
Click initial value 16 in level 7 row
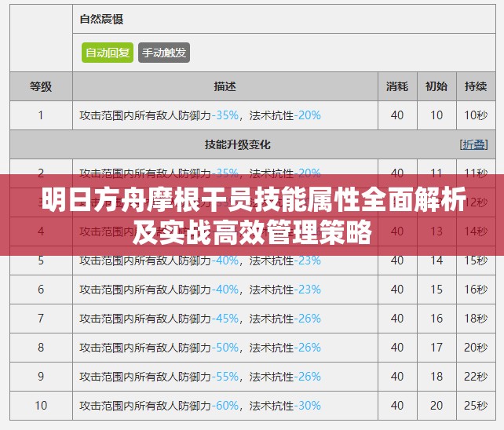[436, 318]
